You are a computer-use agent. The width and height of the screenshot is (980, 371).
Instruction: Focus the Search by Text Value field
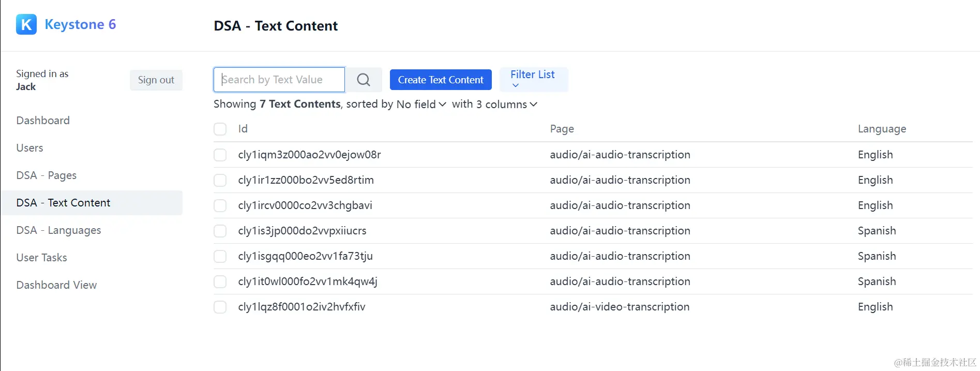279,80
